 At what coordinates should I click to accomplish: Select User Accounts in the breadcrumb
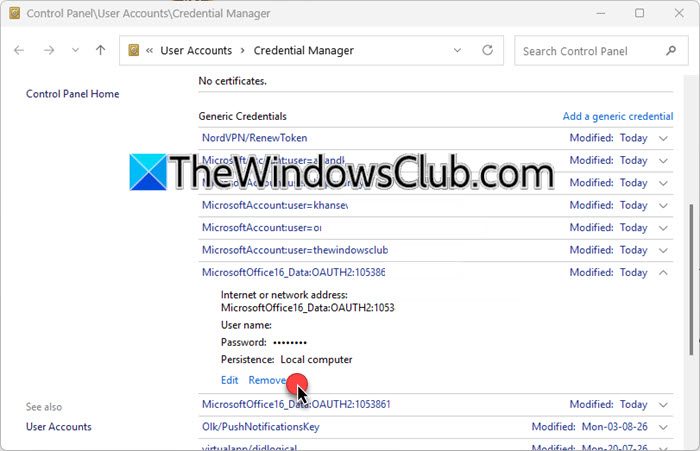coord(196,50)
